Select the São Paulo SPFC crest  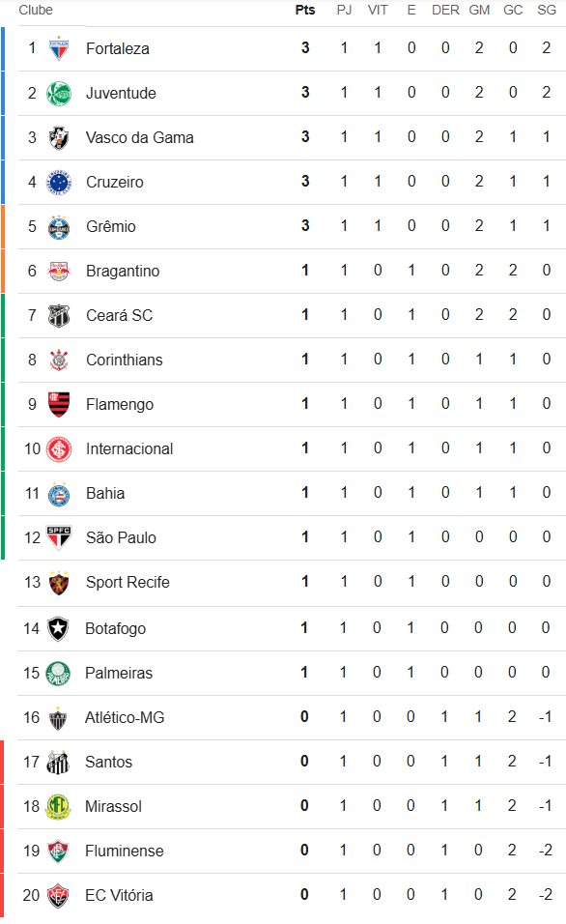pyautogui.click(x=59, y=538)
